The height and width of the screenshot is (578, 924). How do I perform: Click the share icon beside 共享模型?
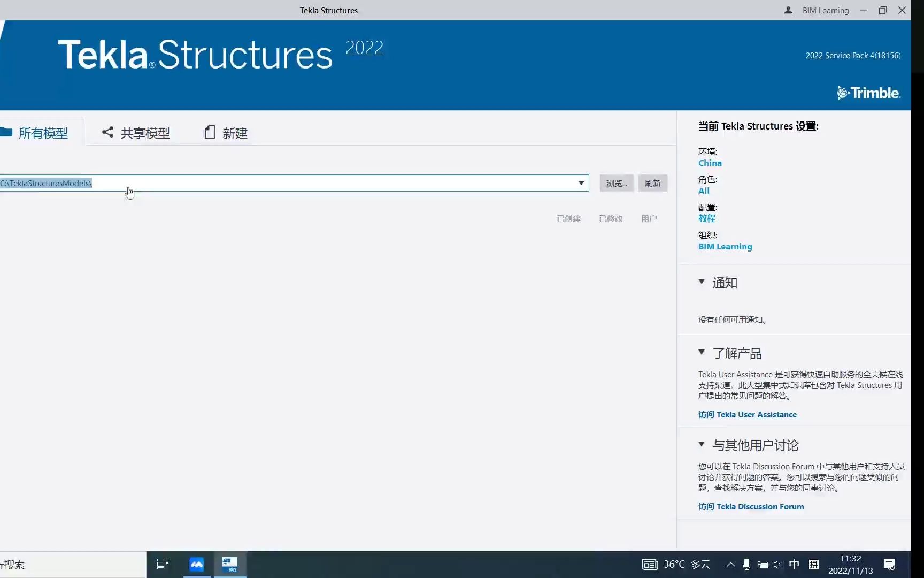coord(107,132)
